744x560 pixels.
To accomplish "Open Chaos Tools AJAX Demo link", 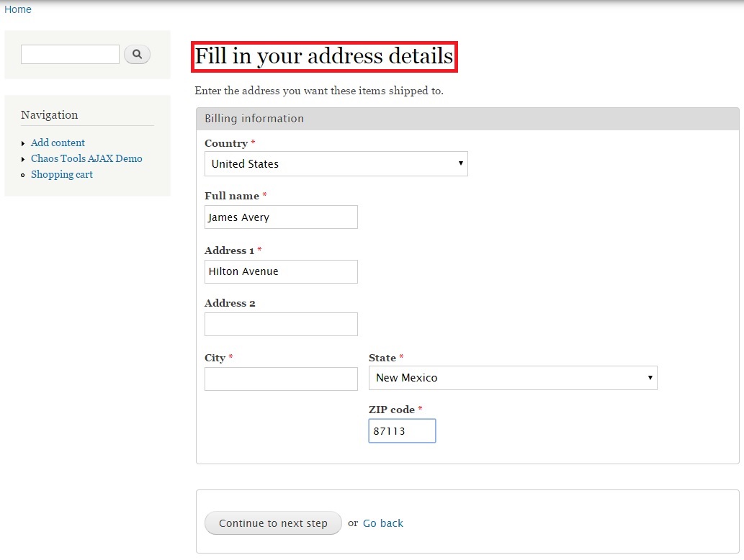I will [x=86, y=158].
